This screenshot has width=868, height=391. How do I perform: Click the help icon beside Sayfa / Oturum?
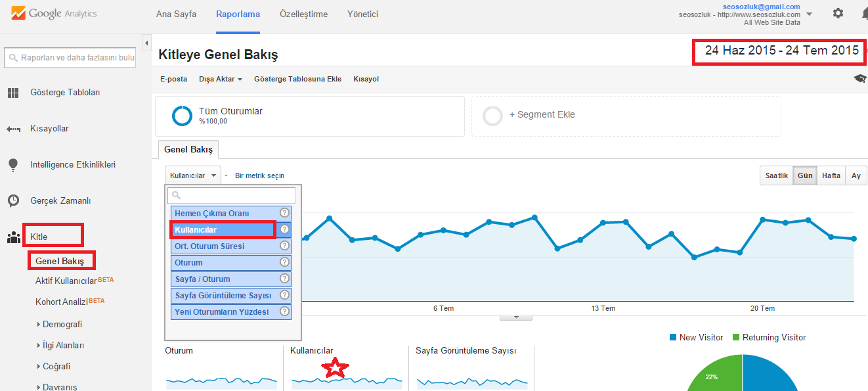click(284, 279)
